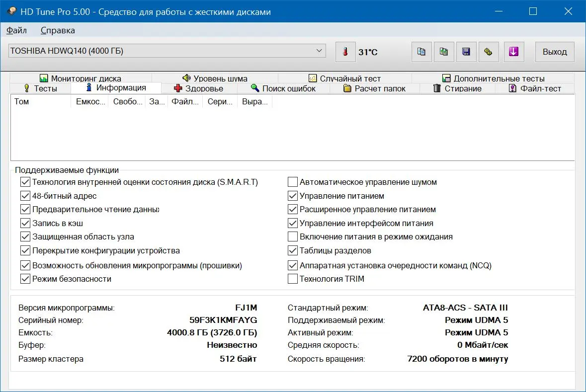Enable the Автоматическое управление шумом checkbox
The height and width of the screenshot is (392, 586).
pyautogui.click(x=293, y=182)
